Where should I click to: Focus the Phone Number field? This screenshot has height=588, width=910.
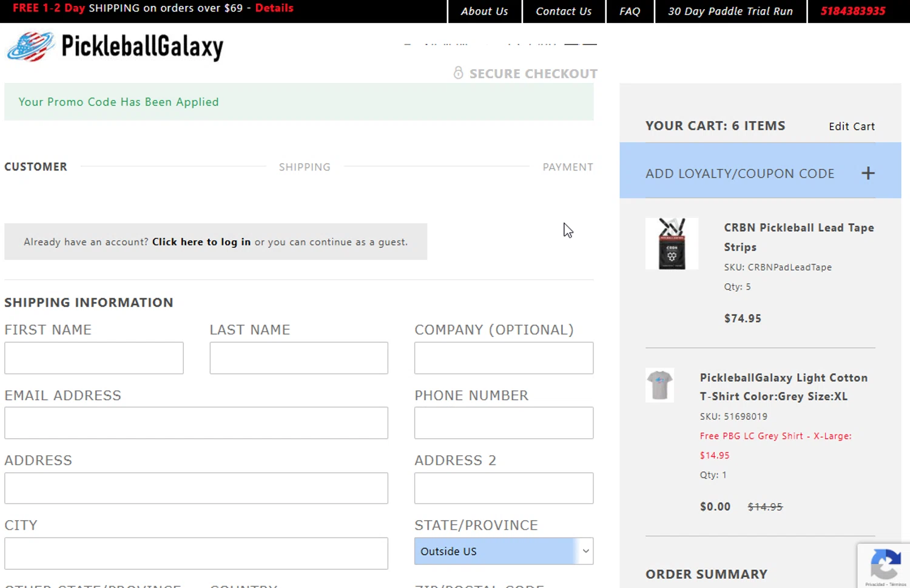(x=504, y=423)
